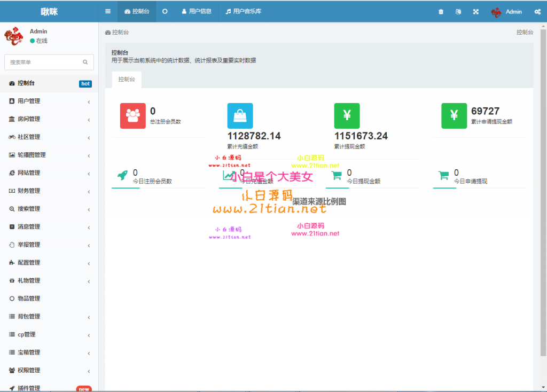Click the 网站管理 browser icon in the sidebar
This screenshot has width=547, height=392.
click(x=12, y=173)
